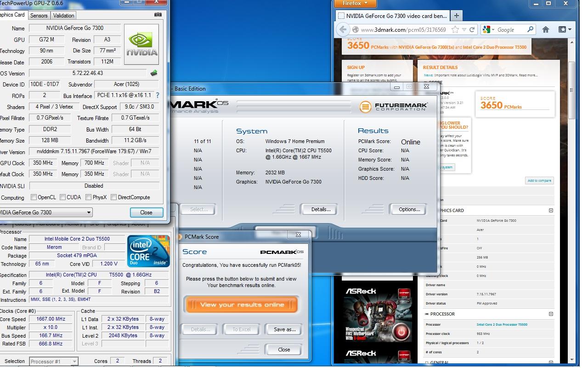Click the Firefox URL address field

click(x=403, y=29)
